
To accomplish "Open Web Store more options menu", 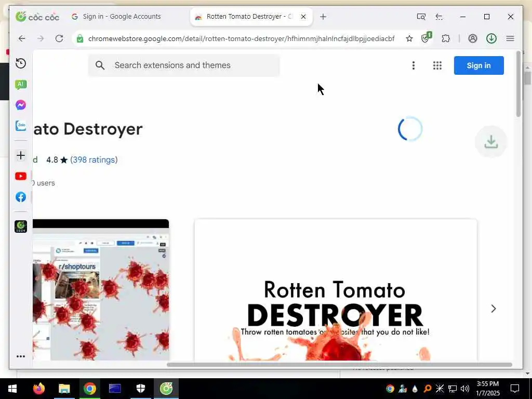I will pyautogui.click(x=413, y=65).
